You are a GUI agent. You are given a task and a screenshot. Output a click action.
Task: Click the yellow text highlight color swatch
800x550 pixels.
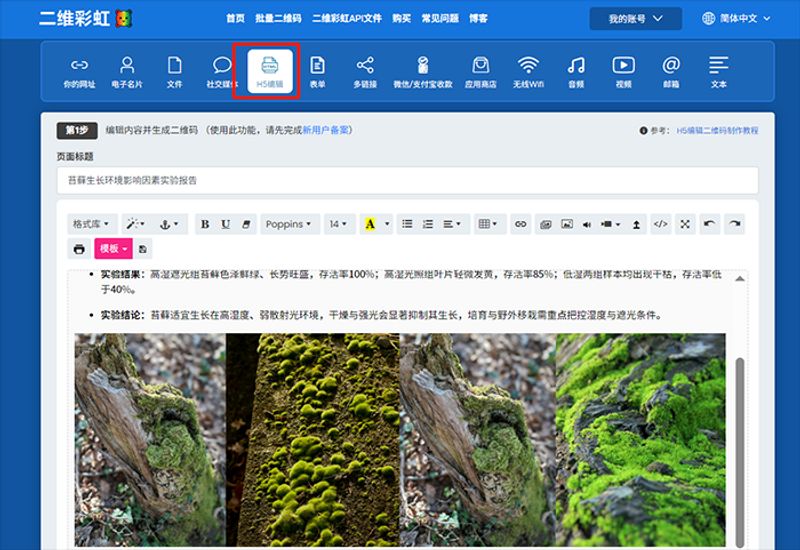pyautogui.click(x=370, y=224)
